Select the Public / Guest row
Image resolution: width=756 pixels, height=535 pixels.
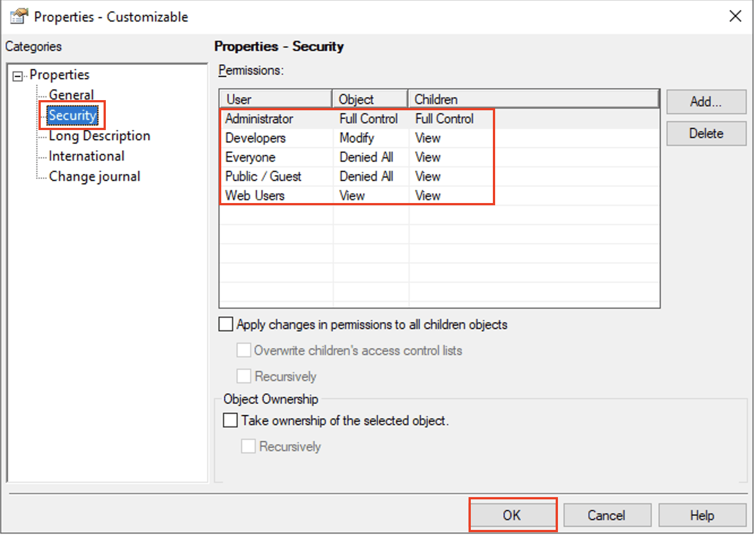tap(263, 176)
